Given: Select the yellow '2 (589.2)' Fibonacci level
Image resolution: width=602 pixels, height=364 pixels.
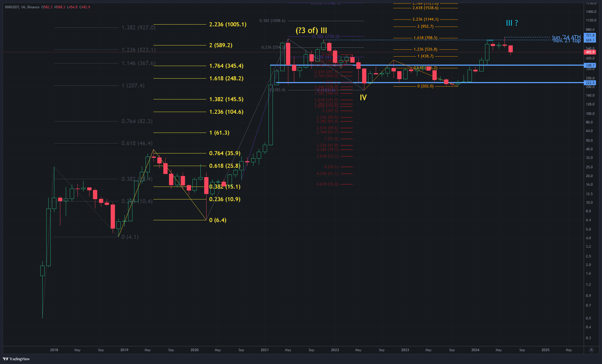Looking at the screenshot, I should 220,45.
